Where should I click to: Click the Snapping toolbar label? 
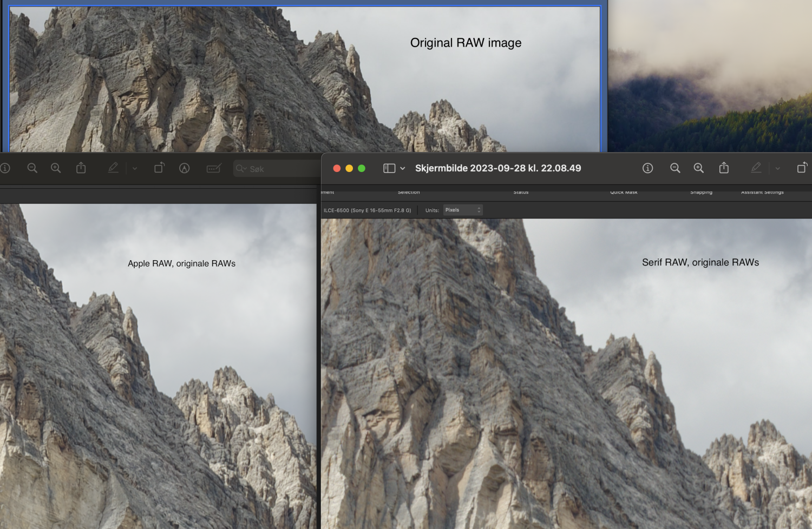click(x=701, y=192)
